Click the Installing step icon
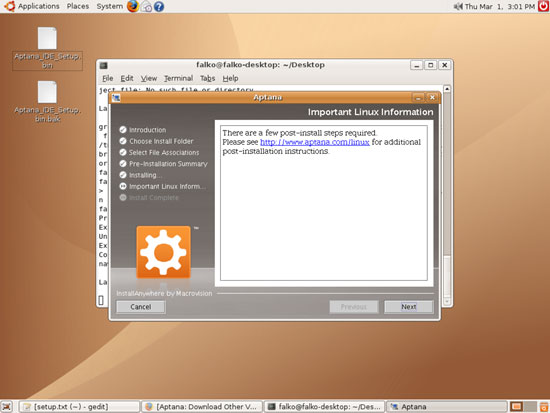 tap(123, 175)
